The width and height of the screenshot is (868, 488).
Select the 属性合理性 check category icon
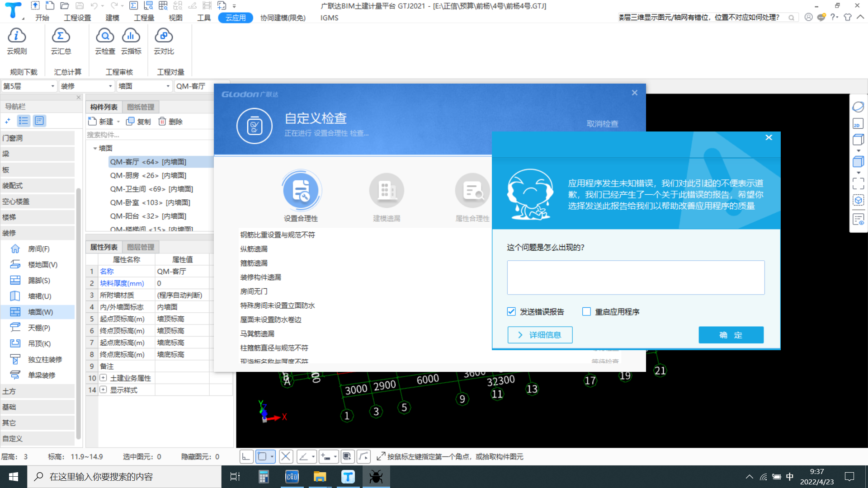(472, 190)
